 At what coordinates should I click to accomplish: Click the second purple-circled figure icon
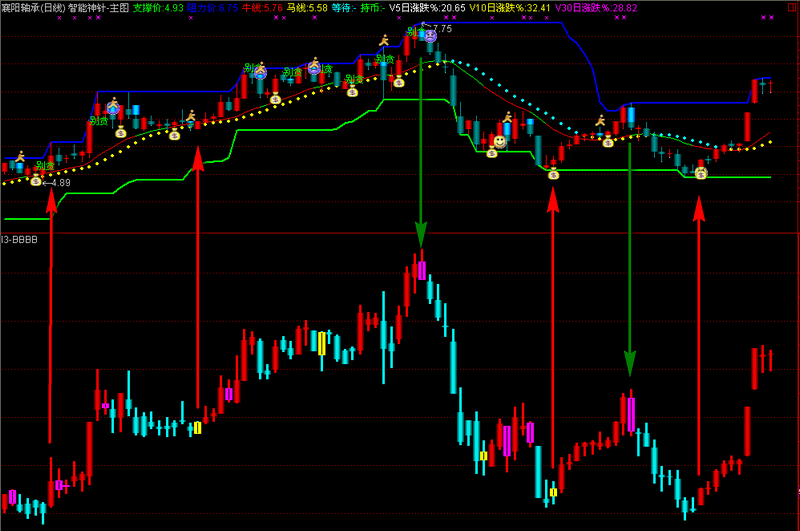click(x=261, y=71)
